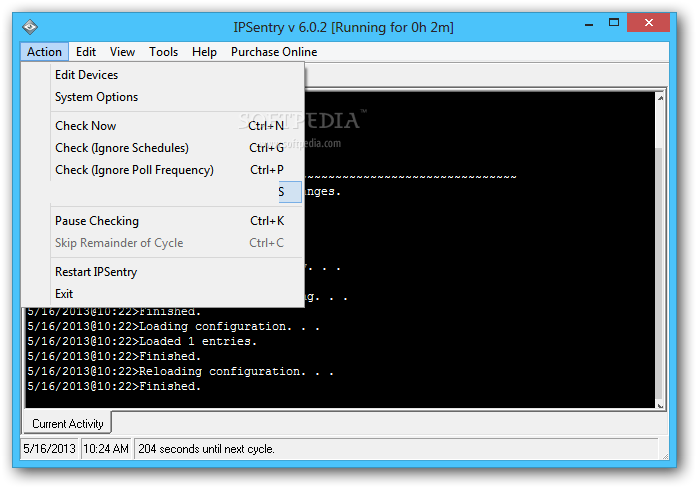The width and height of the screenshot is (697, 488).
Task: Click the 10:24 AM time in status bar
Action: click(x=106, y=449)
